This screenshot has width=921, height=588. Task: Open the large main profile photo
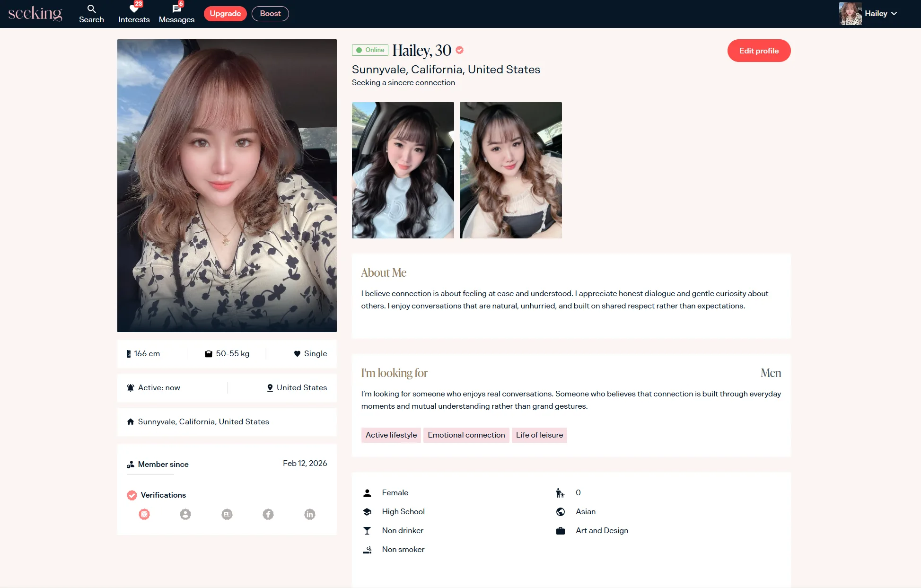227,185
